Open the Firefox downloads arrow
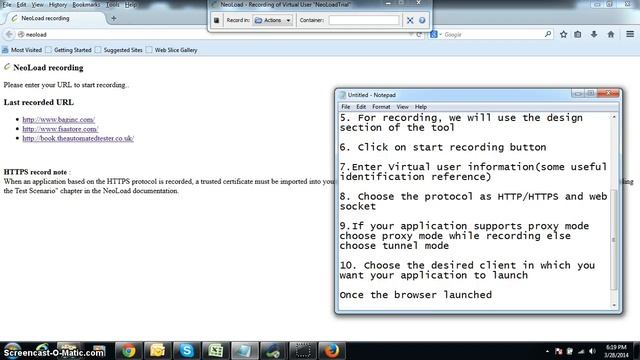640x360 pixels. pyautogui.click(x=594, y=34)
